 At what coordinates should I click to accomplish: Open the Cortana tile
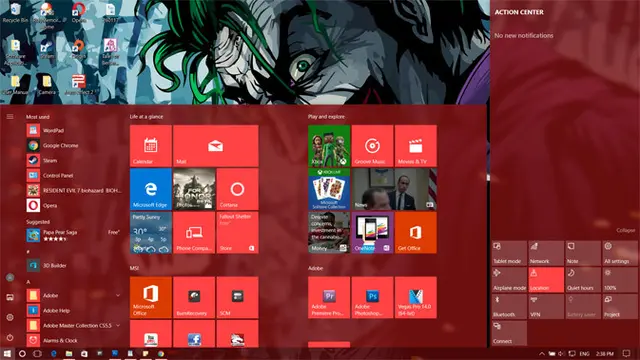tap(237, 189)
